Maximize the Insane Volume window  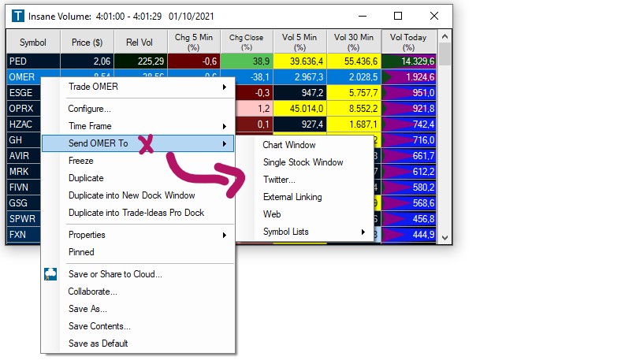pyautogui.click(x=398, y=16)
